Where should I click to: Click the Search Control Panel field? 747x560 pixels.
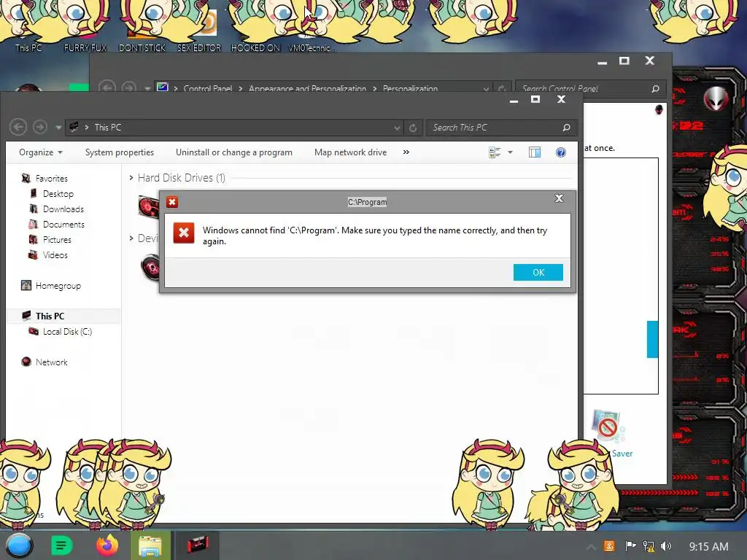point(590,88)
